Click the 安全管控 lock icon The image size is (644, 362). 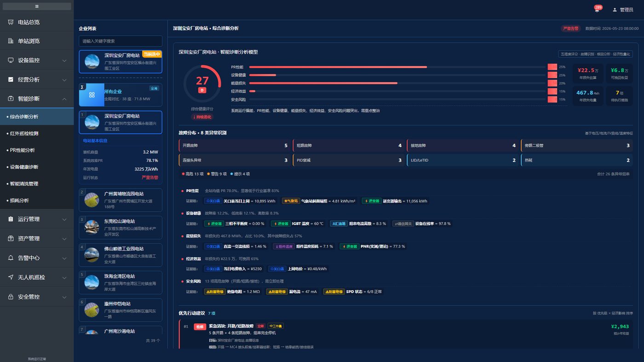click(11, 297)
